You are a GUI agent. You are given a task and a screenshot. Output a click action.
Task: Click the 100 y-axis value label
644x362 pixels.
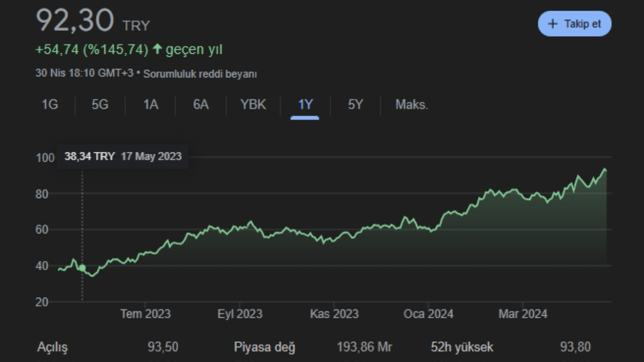45,158
